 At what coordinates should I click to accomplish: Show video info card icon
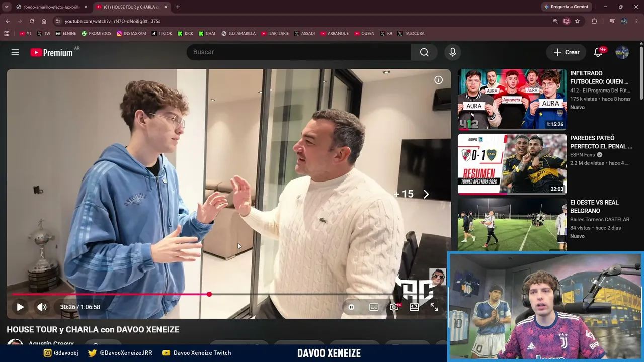[x=439, y=80]
